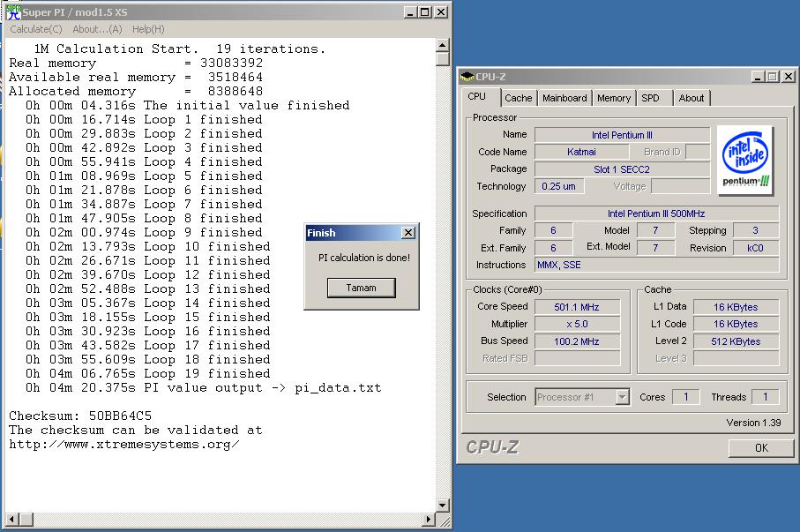
Task: Open the Calculate(C) menu
Action: [36, 29]
